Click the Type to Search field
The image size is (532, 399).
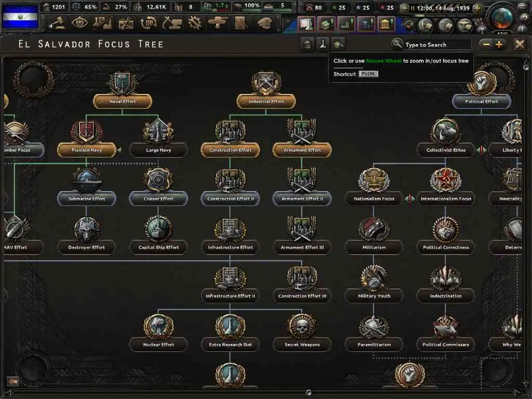tap(437, 45)
